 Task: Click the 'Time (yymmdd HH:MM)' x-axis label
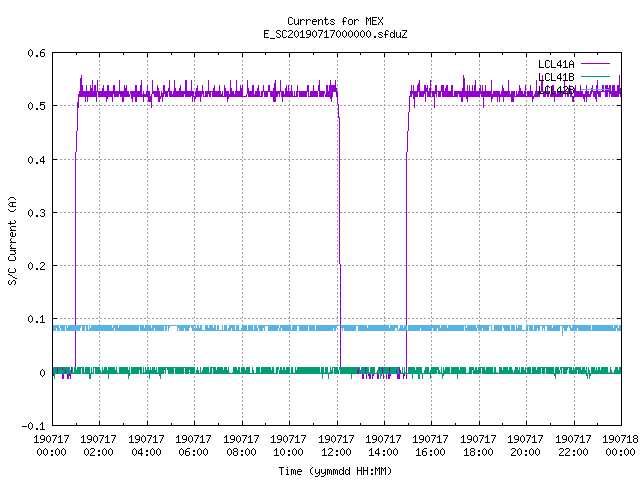[335, 471]
